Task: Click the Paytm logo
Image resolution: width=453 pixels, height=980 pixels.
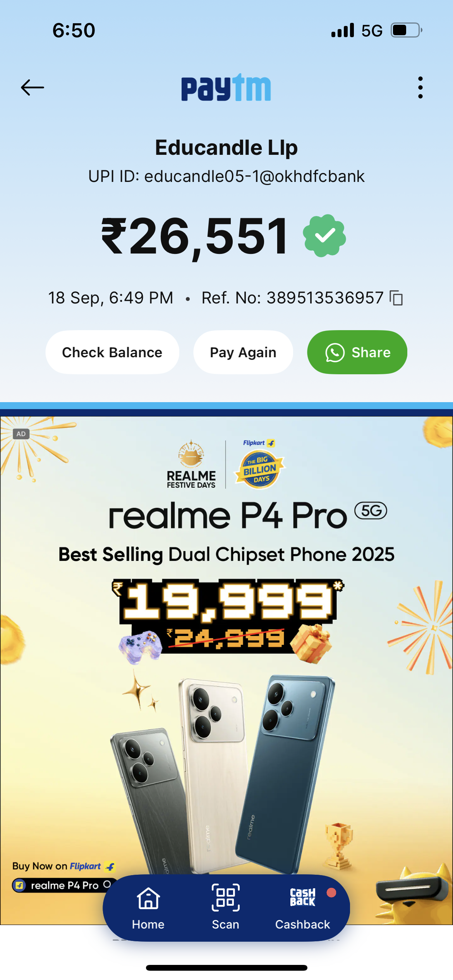Action: pos(226,87)
